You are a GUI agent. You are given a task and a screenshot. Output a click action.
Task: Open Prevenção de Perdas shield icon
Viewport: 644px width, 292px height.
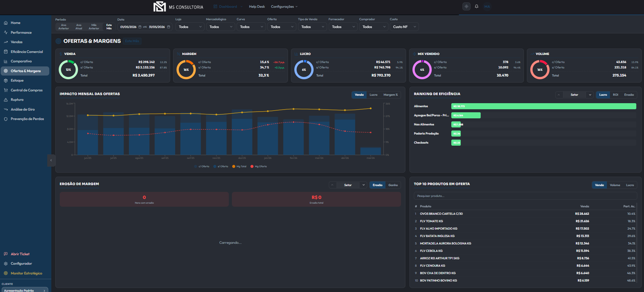6,119
